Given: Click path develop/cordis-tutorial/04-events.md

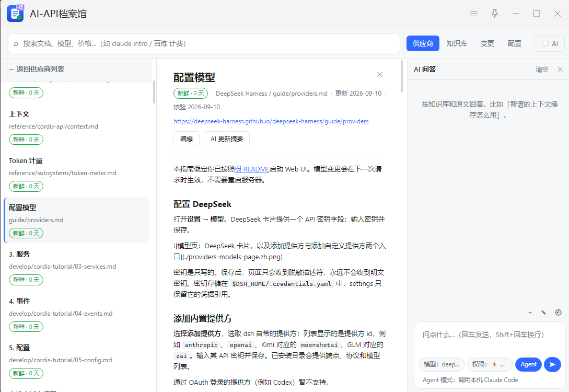Looking at the screenshot, I should click(x=61, y=313).
